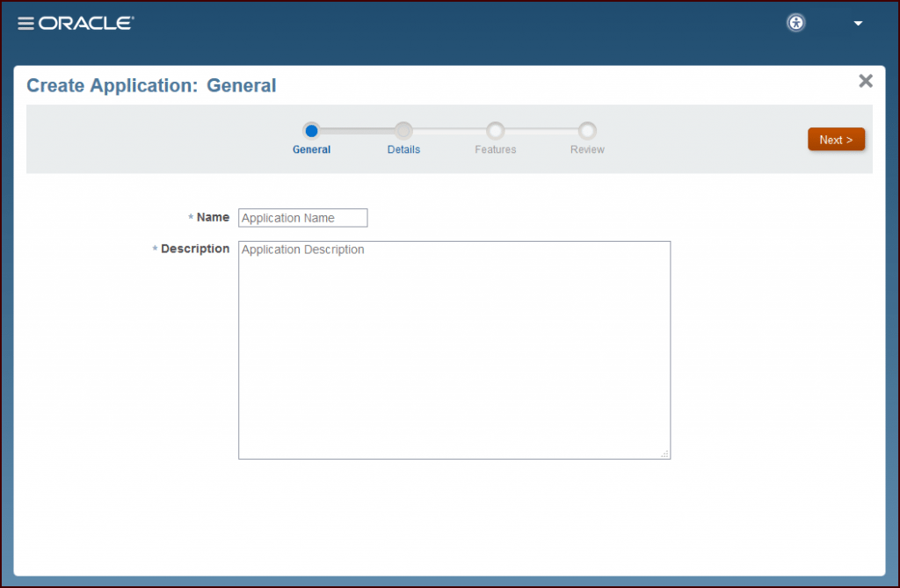Click the Next button

pos(837,140)
